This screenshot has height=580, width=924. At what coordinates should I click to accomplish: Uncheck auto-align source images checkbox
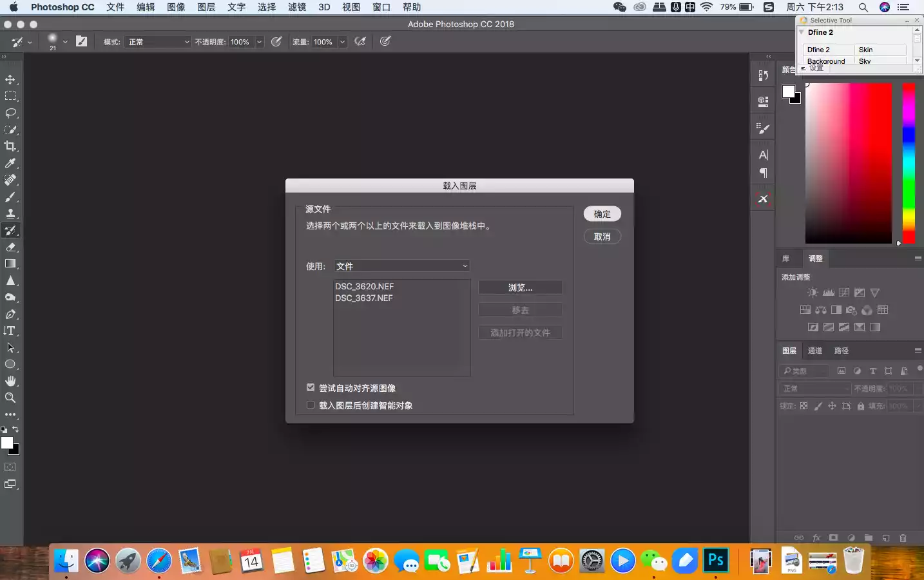(x=311, y=388)
